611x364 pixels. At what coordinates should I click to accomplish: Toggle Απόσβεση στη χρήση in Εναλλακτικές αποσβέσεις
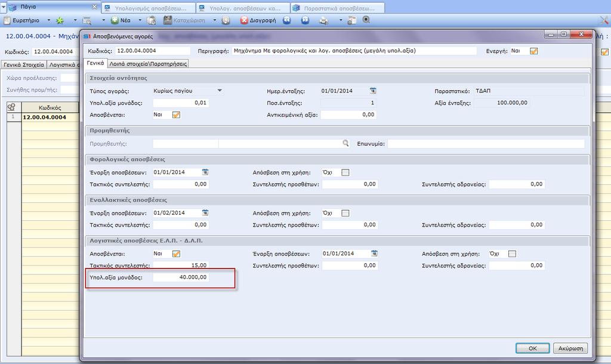pos(345,213)
